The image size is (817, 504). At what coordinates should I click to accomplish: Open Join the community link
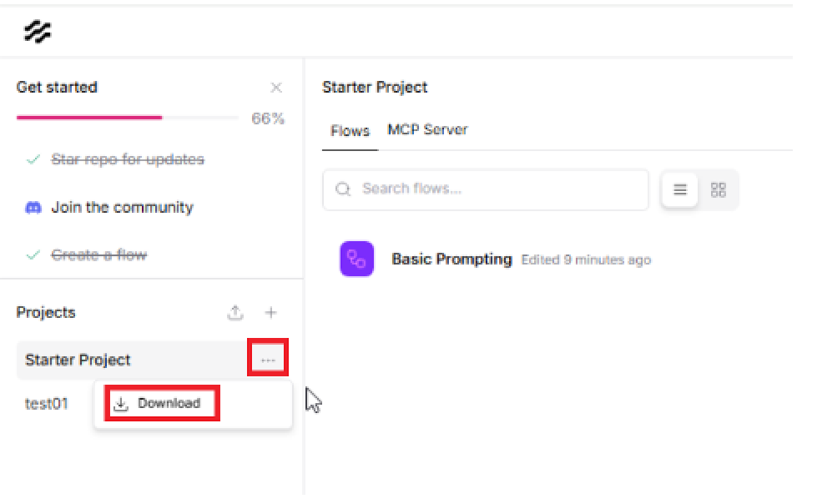pyautogui.click(x=122, y=208)
